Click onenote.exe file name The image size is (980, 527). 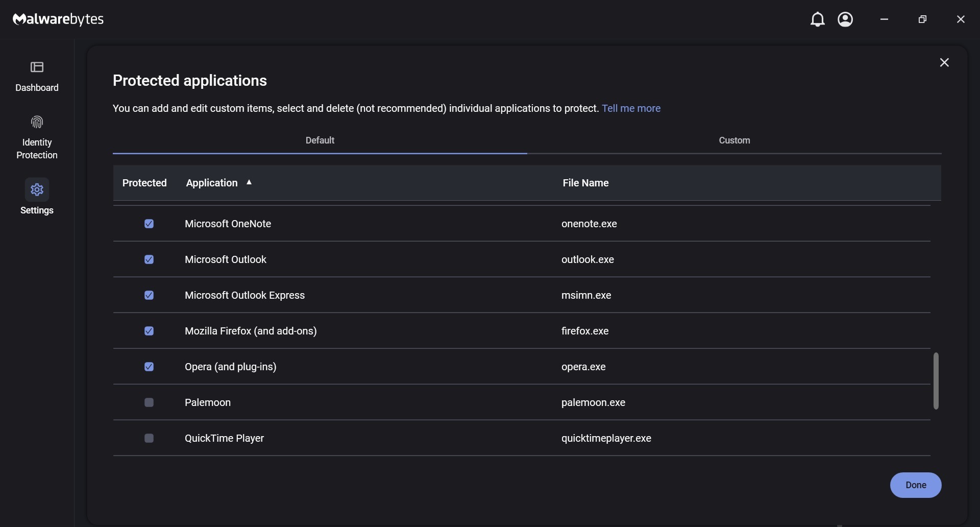tap(589, 224)
